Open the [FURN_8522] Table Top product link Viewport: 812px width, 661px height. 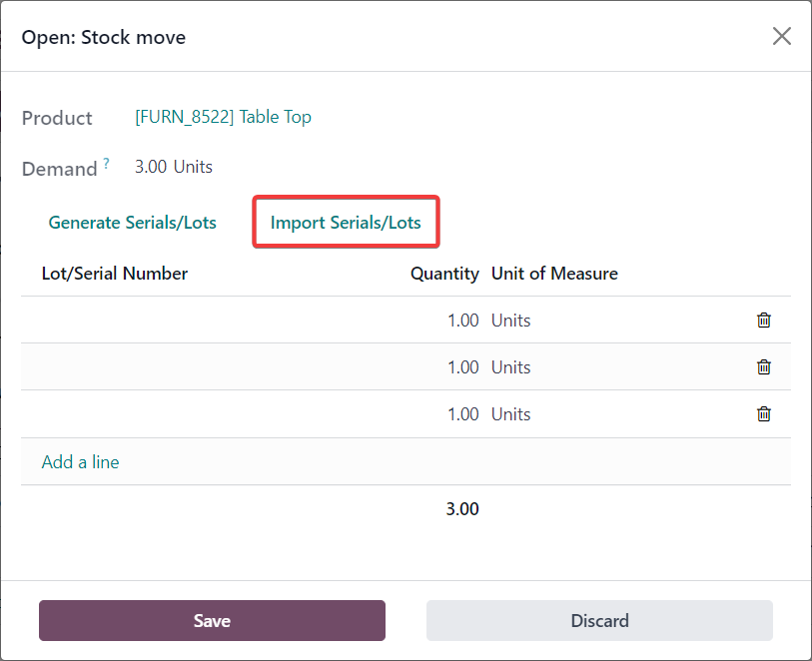(x=223, y=117)
